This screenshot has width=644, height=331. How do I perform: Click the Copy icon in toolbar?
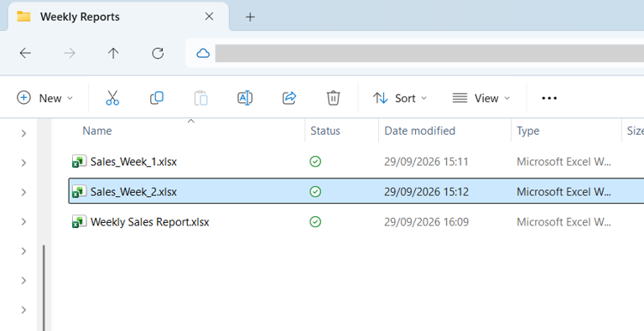tap(157, 98)
